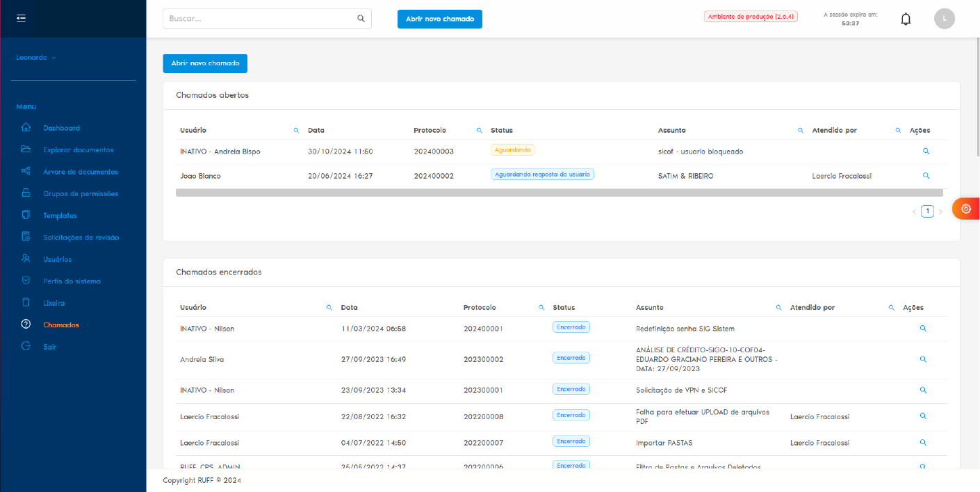Click the Arvore de documentos tree icon

pyautogui.click(x=26, y=172)
